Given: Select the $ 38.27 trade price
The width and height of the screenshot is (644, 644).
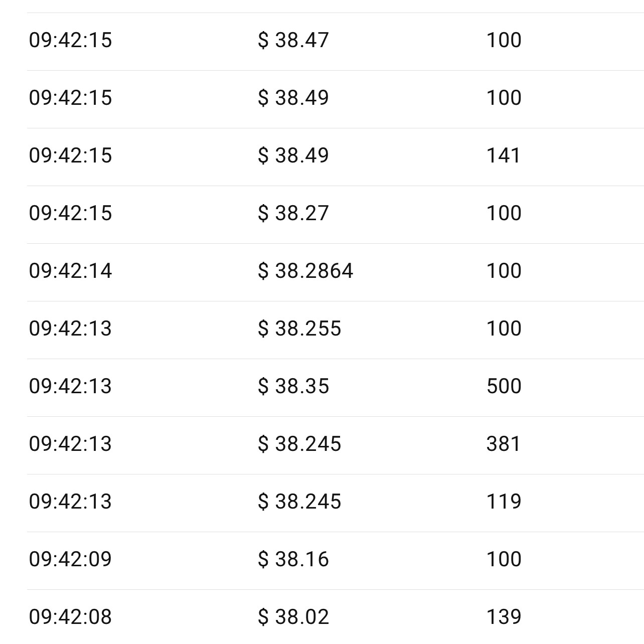Looking at the screenshot, I should pos(293,213).
